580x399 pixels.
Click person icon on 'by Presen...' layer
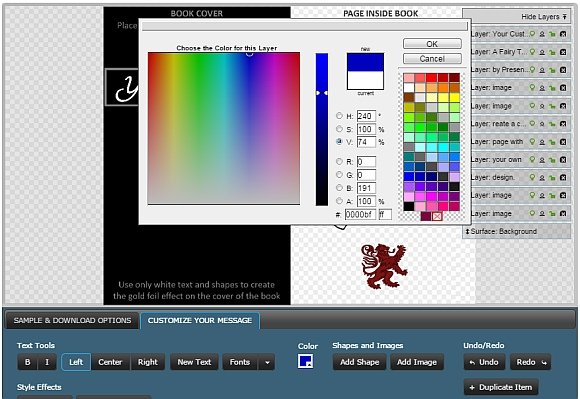542,70
